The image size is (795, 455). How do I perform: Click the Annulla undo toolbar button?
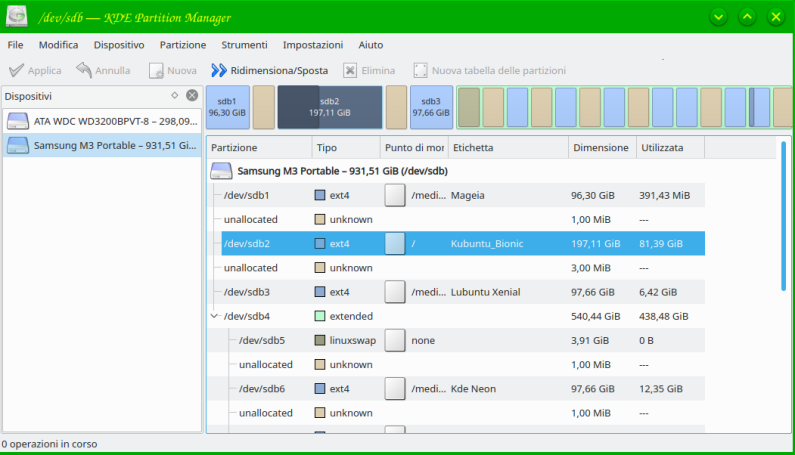point(103,71)
